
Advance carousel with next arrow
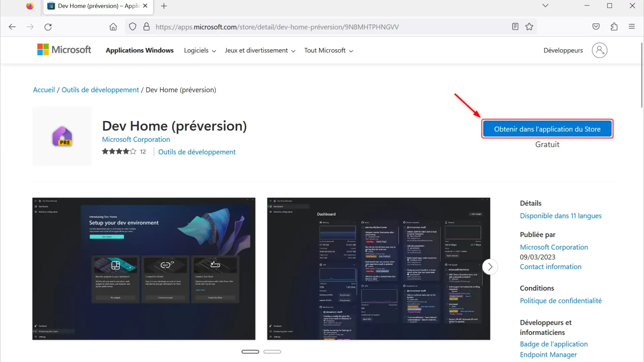pyautogui.click(x=490, y=267)
